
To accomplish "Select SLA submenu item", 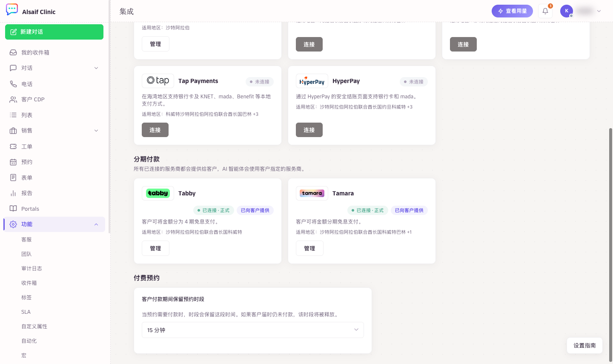I will [26, 312].
